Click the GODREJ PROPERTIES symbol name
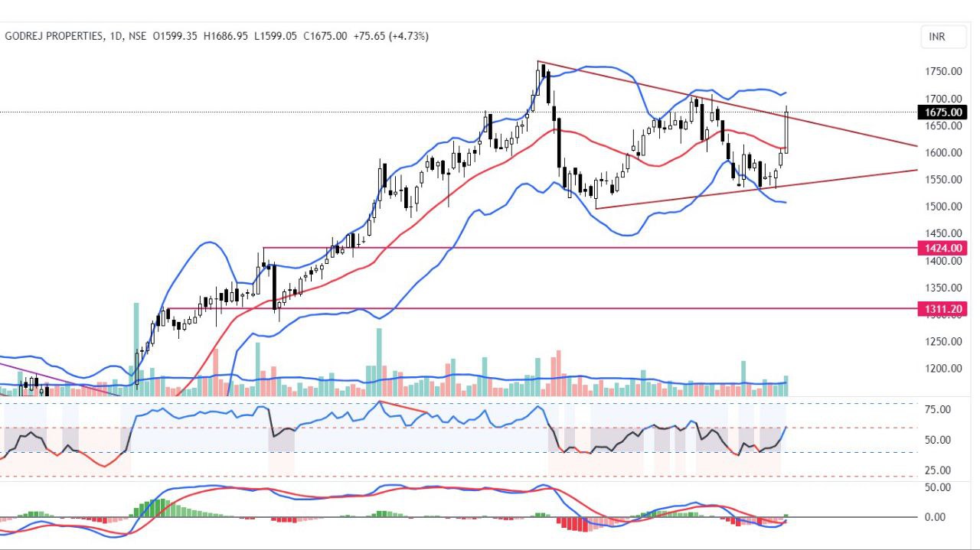 (54, 36)
